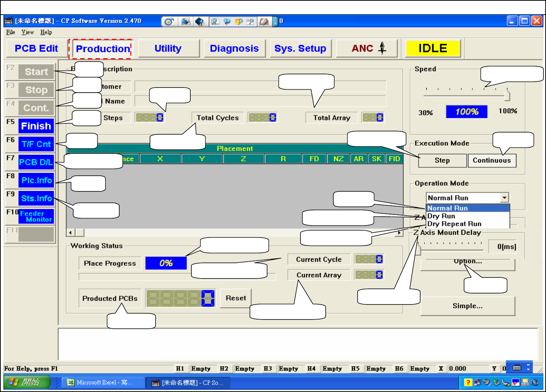
Task: Choose Dry Repeat Run in the dropdown list
Action: click(x=468, y=224)
